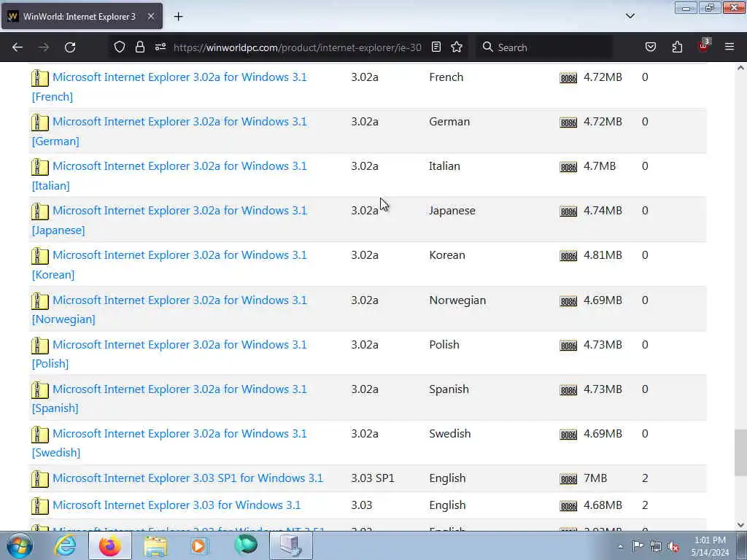
Task: Open tracking protection shield icon
Action: tap(119, 47)
